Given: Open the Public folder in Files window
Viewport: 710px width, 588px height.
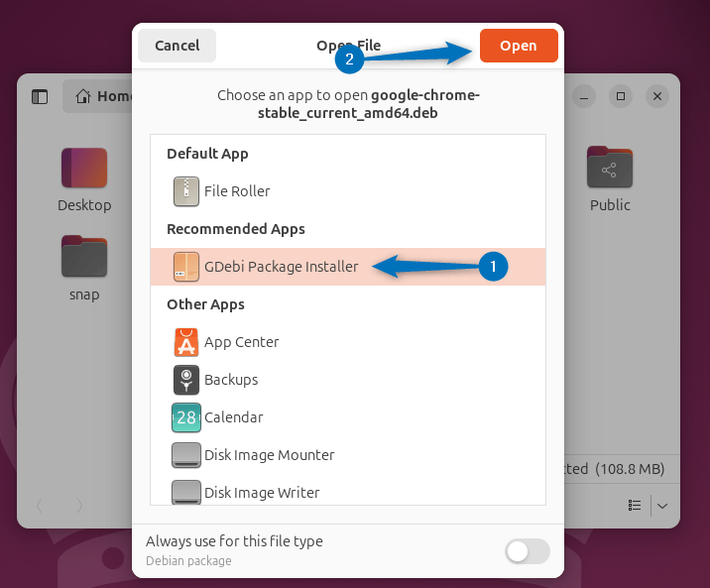Looking at the screenshot, I should 610,167.
